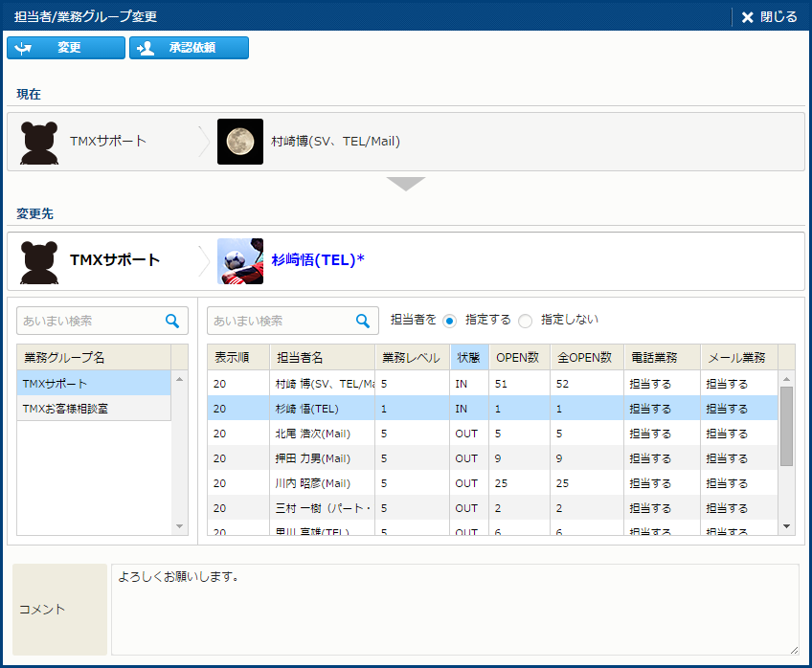Sort table by 業務レベル column header

click(x=411, y=357)
